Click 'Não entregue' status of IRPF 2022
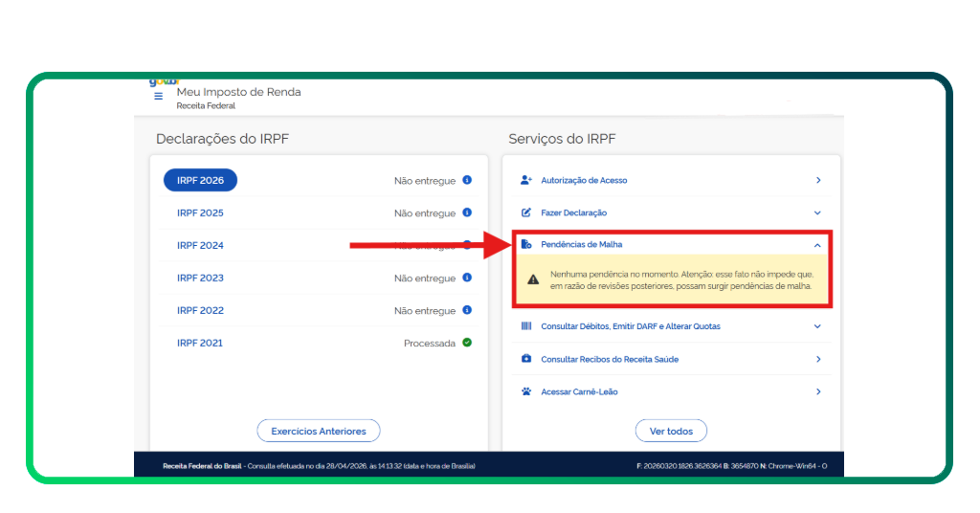Image resolution: width=980 pixels, height=513 pixels. pos(425,310)
